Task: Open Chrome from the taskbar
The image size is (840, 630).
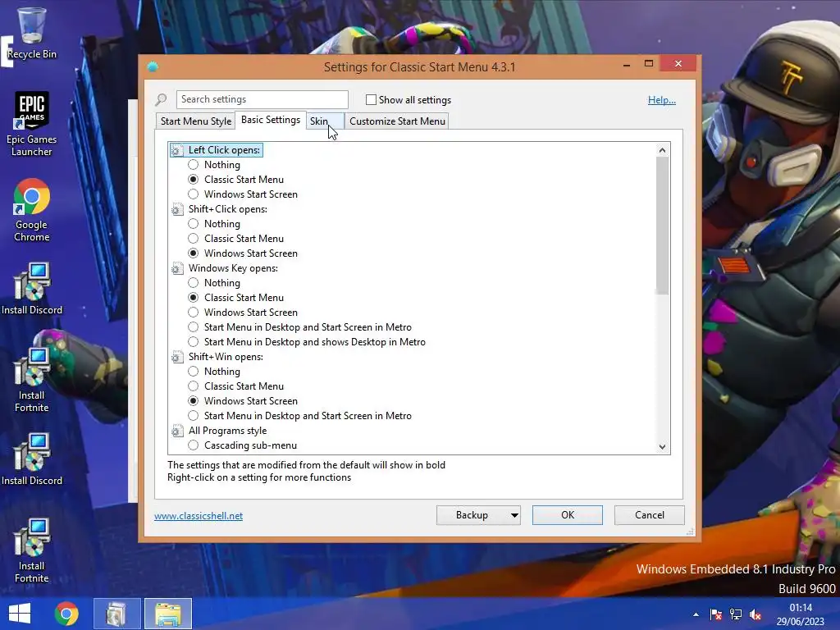Action: click(66, 614)
